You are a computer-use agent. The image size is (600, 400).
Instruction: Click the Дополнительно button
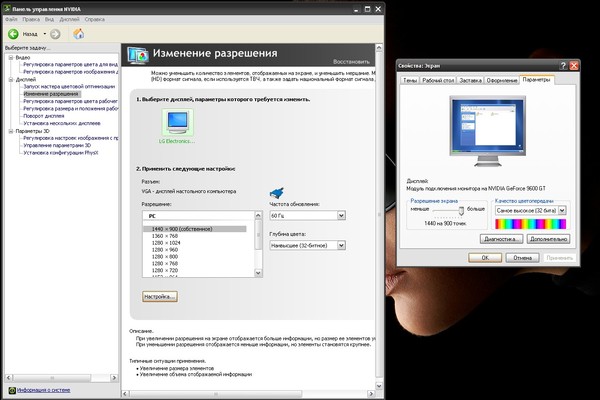[x=548, y=239]
